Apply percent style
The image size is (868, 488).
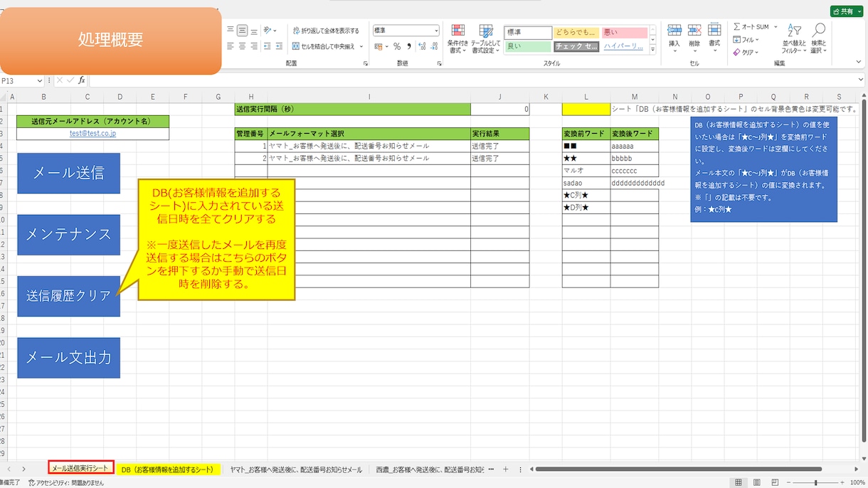click(x=397, y=46)
